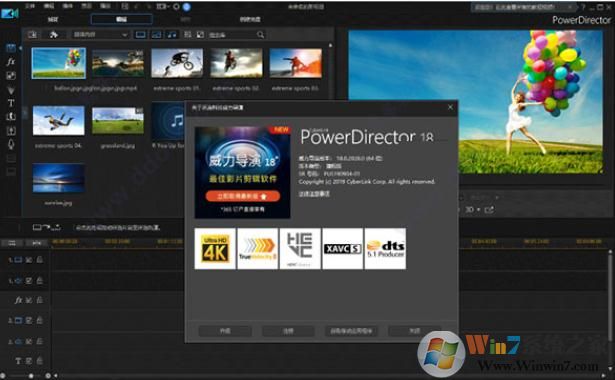
Task: Click the HEVC logo
Action: 300,249
